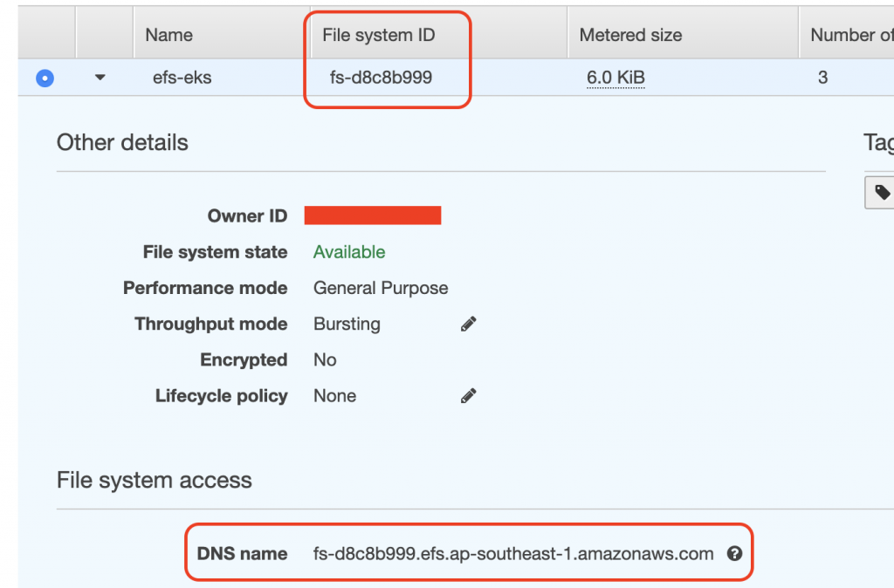Open DNS name help question icon
This screenshot has width=894, height=588.
point(734,554)
